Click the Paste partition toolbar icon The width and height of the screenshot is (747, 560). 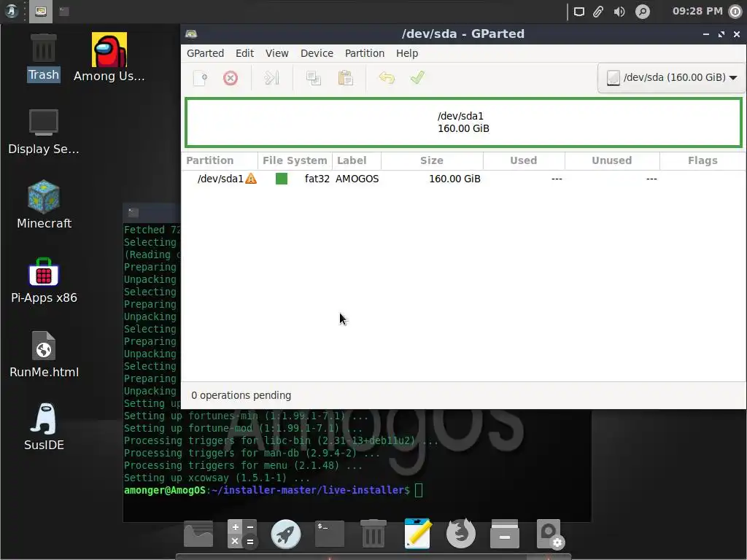(345, 77)
